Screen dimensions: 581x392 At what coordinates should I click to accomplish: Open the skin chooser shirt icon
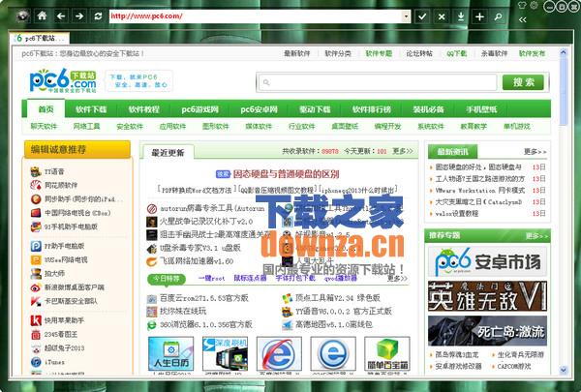click(x=522, y=6)
